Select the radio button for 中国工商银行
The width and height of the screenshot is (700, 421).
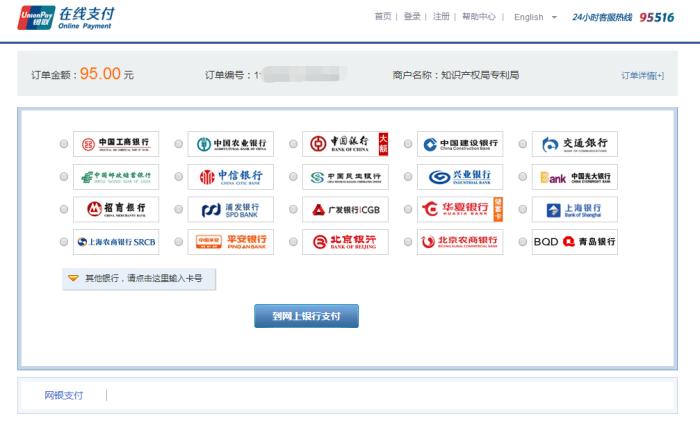click(x=64, y=144)
